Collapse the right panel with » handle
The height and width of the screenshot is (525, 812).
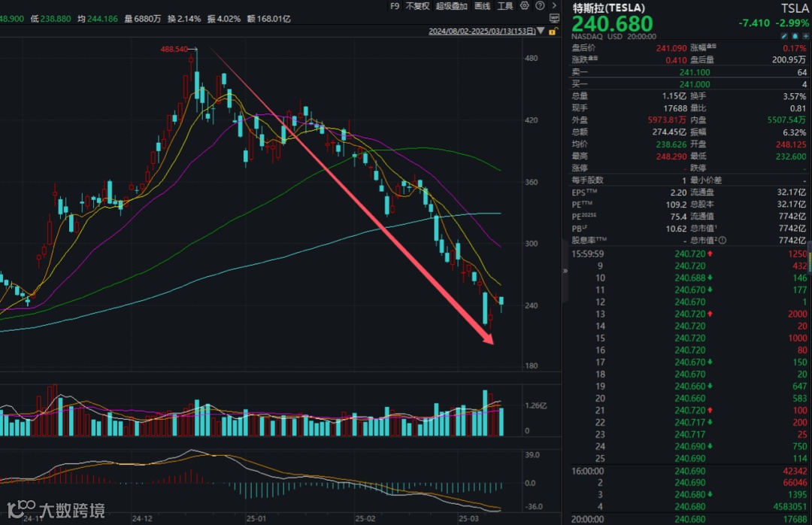coord(565,271)
